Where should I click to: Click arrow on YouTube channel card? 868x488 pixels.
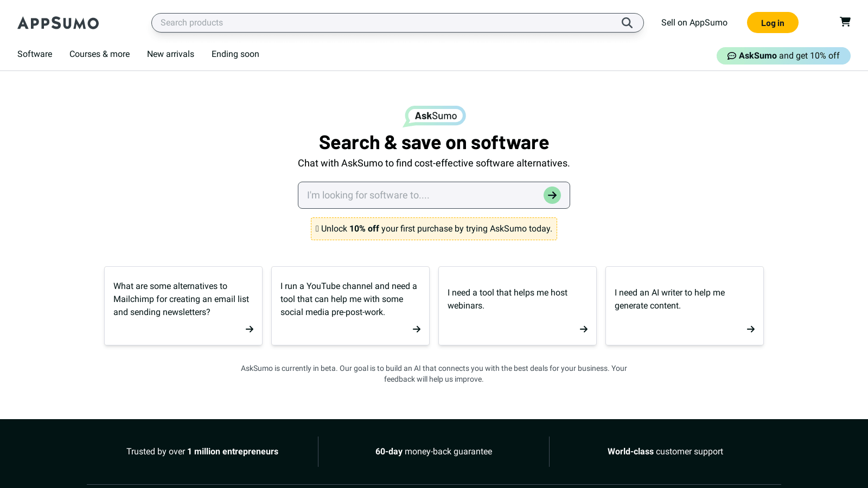[x=417, y=329]
